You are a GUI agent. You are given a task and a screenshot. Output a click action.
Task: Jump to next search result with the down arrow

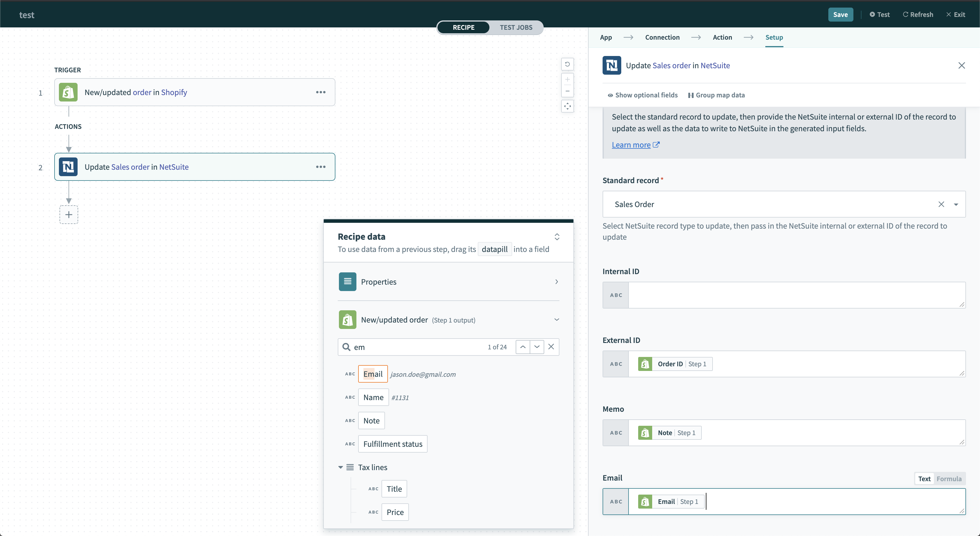click(537, 347)
